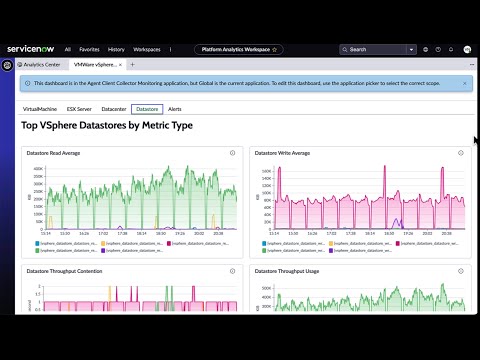Click the Datastore Write Average title
This screenshot has width=480, height=360.
(282, 153)
